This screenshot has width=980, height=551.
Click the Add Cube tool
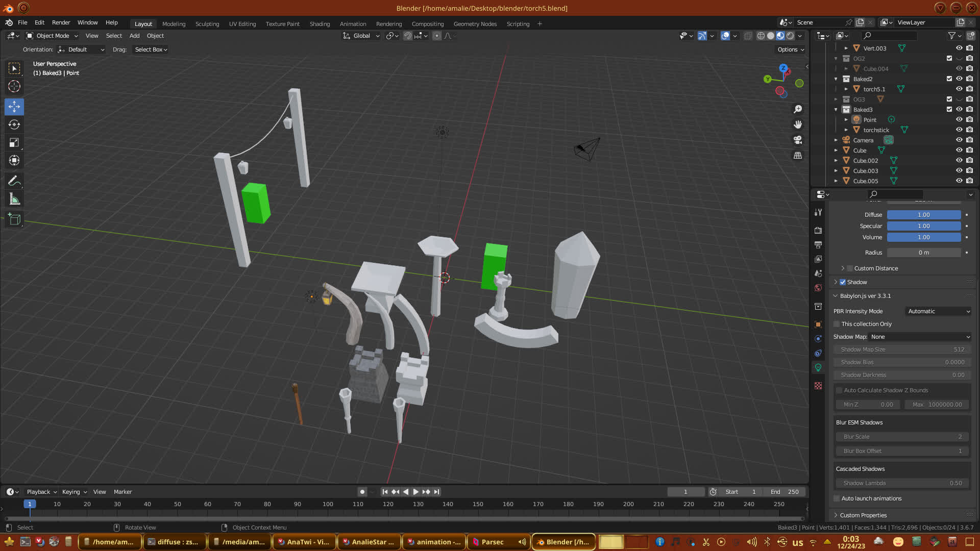point(14,219)
